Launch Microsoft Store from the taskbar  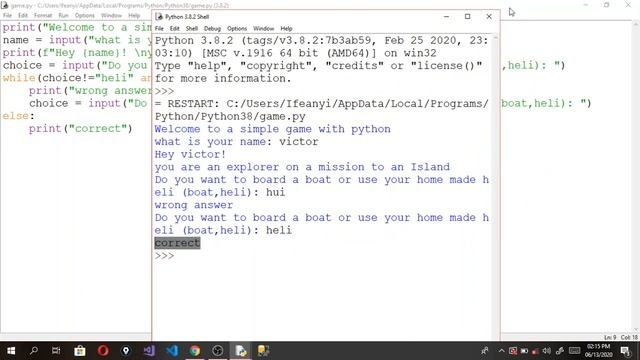(x=80, y=351)
